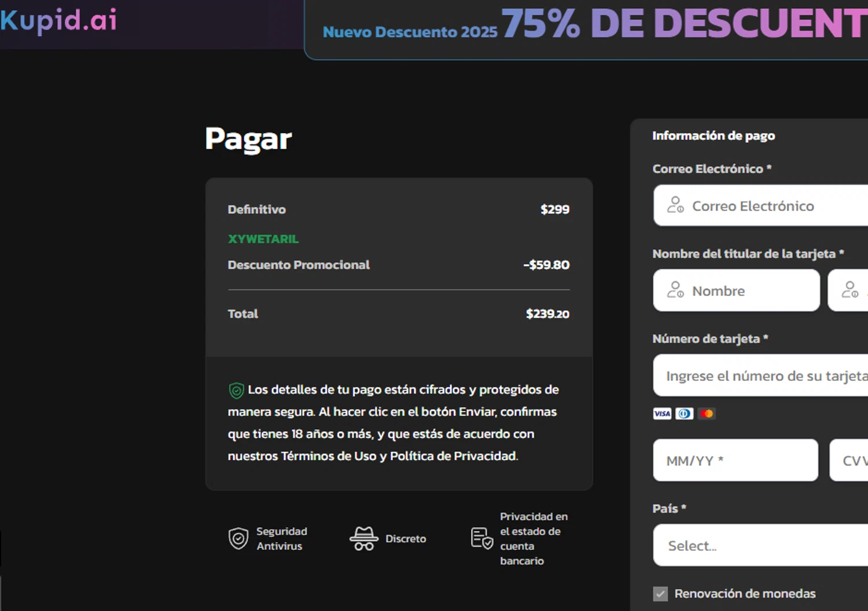
Task: Click the Privacidad en el estado de cuenta text
Action: pyautogui.click(x=534, y=539)
